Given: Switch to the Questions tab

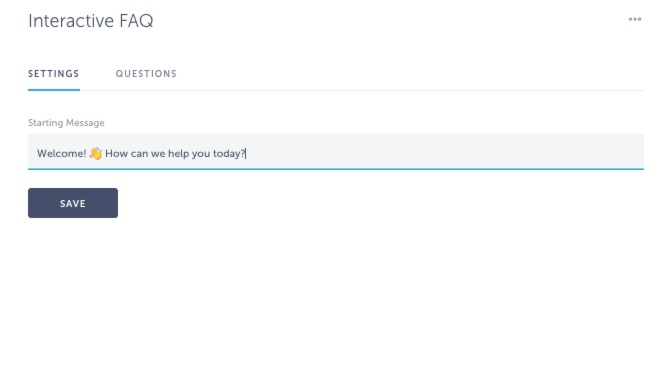Looking at the screenshot, I should pyautogui.click(x=146, y=74).
